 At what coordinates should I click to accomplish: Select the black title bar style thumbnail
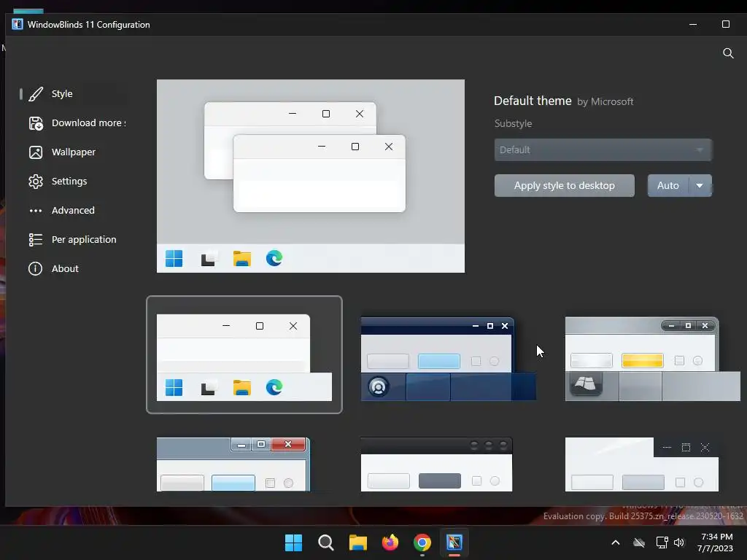click(x=436, y=464)
